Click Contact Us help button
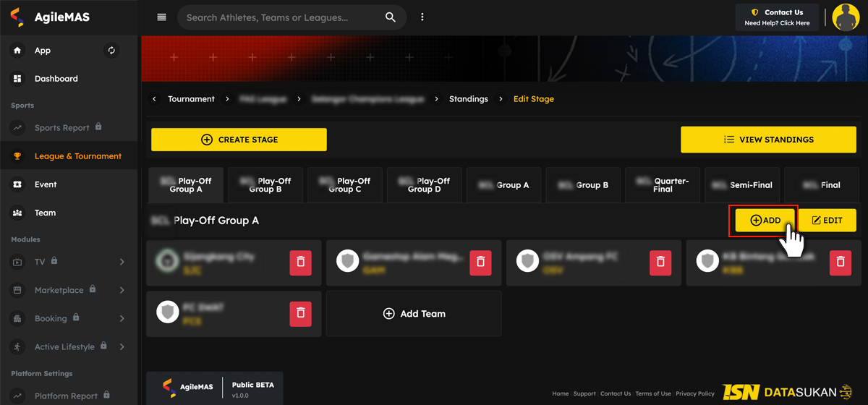Image resolution: width=868 pixels, height=405 pixels. [778, 17]
